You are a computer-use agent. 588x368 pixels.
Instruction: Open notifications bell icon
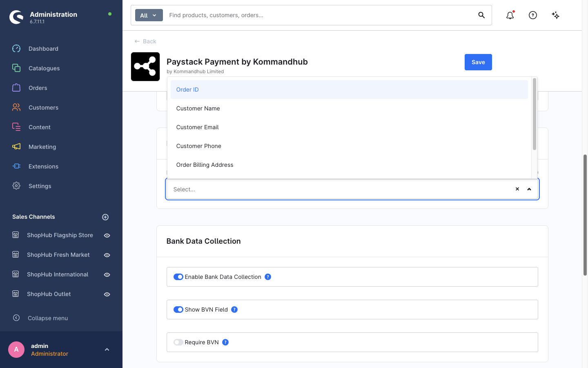pos(510,15)
